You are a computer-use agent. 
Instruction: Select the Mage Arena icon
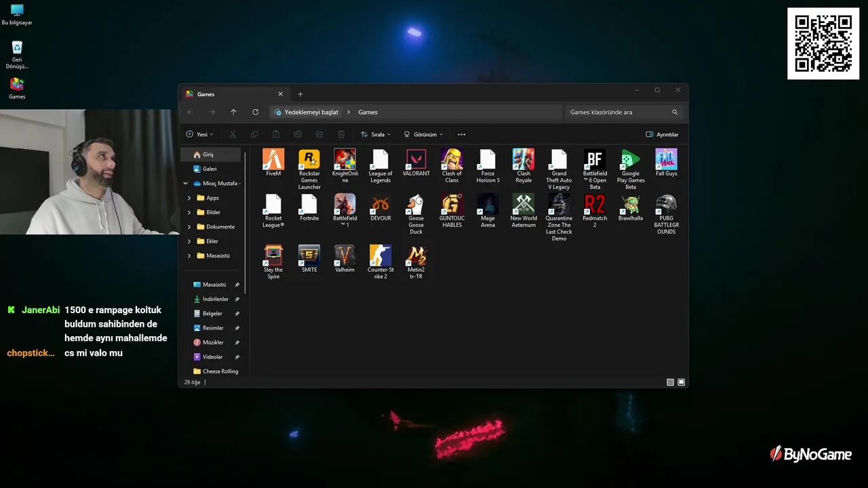point(488,211)
